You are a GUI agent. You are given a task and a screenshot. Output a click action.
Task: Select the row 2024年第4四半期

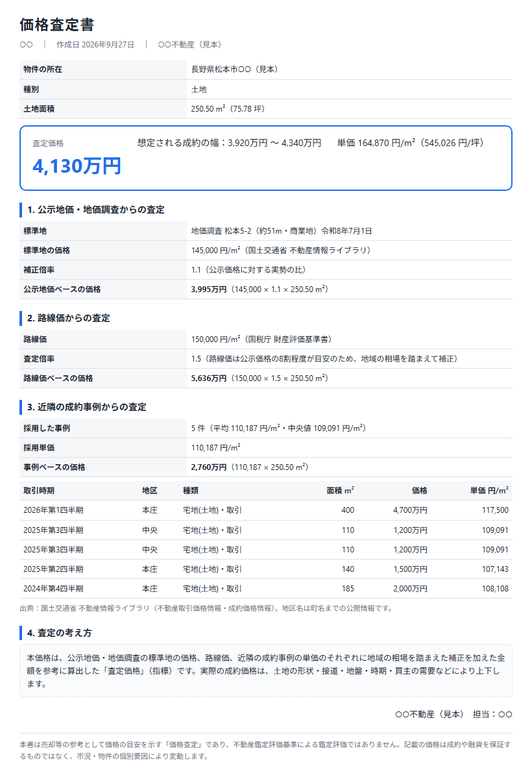tap(266, 589)
